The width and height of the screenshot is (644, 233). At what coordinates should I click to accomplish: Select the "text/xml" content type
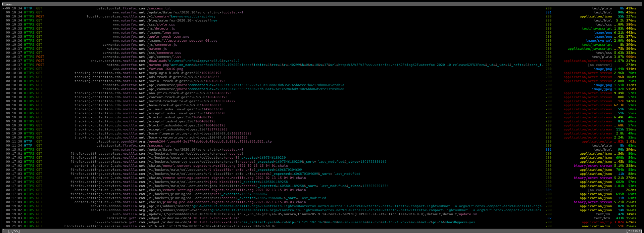(x=604, y=214)
